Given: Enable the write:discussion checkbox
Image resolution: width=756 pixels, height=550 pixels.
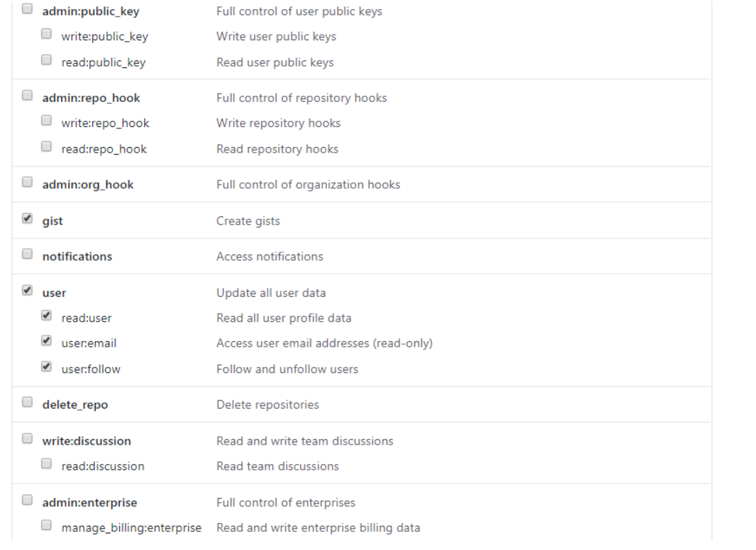Looking at the screenshot, I should (27, 438).
